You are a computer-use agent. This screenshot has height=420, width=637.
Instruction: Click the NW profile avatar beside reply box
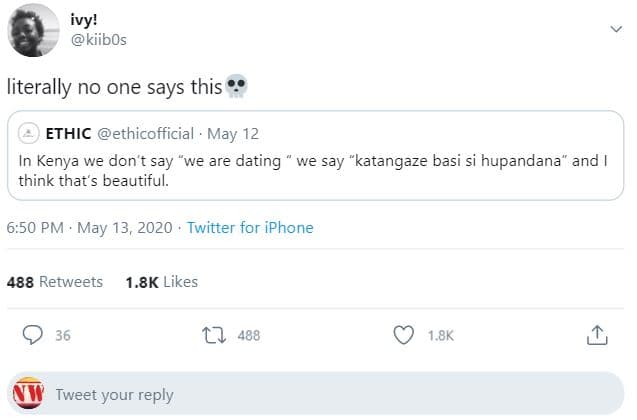(x=28, y=393)
